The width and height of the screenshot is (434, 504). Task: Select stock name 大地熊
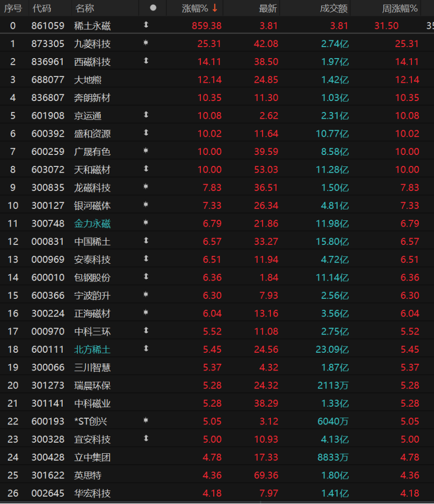click(88, 80)
